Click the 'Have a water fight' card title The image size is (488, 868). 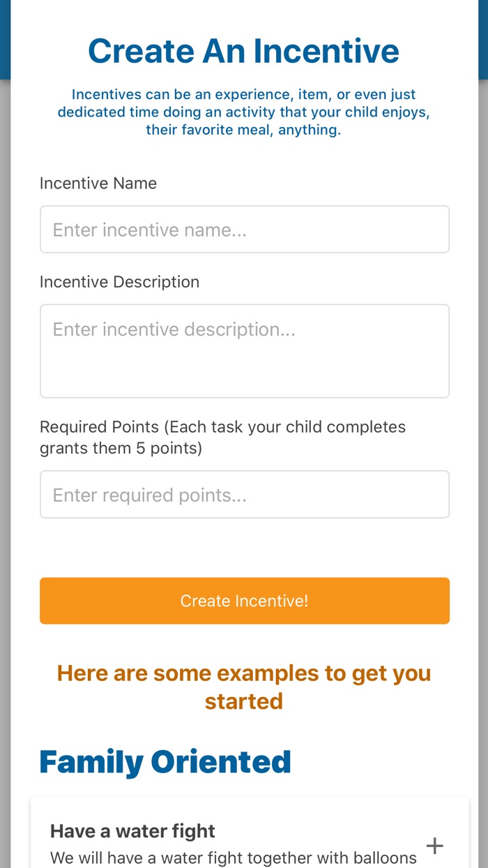coord(132,831)
